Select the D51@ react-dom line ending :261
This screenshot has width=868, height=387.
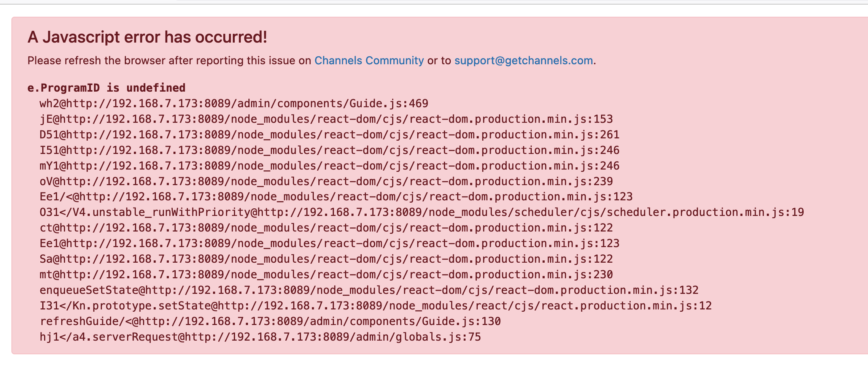[329, 135]
